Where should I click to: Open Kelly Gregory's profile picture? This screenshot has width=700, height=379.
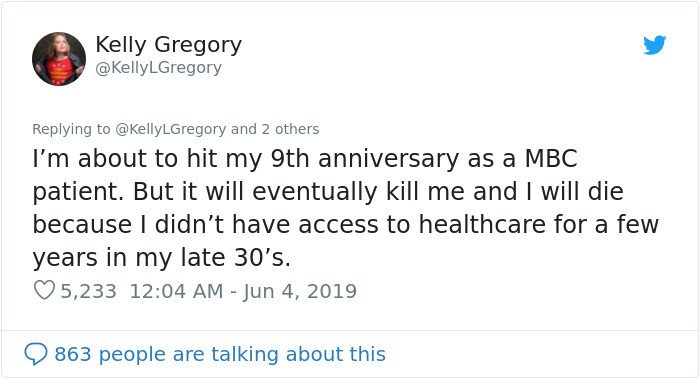(59, 59)
